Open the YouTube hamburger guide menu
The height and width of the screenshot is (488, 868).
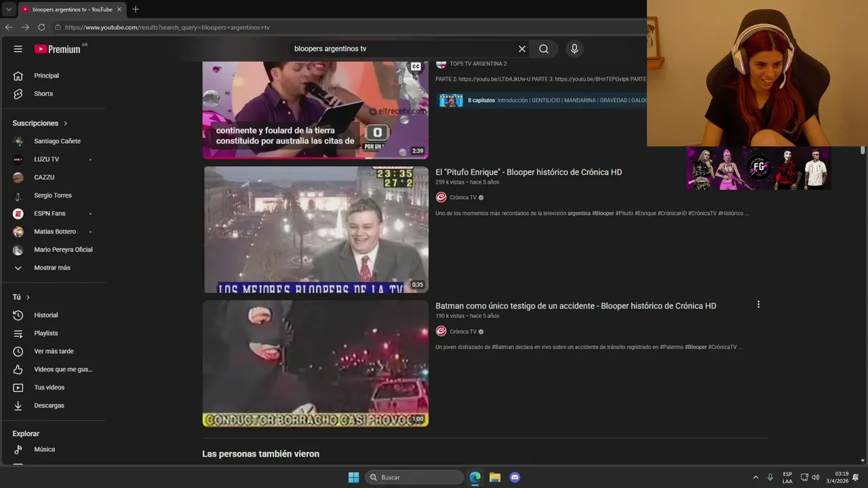pyautogui.click(x=18, y=49)
